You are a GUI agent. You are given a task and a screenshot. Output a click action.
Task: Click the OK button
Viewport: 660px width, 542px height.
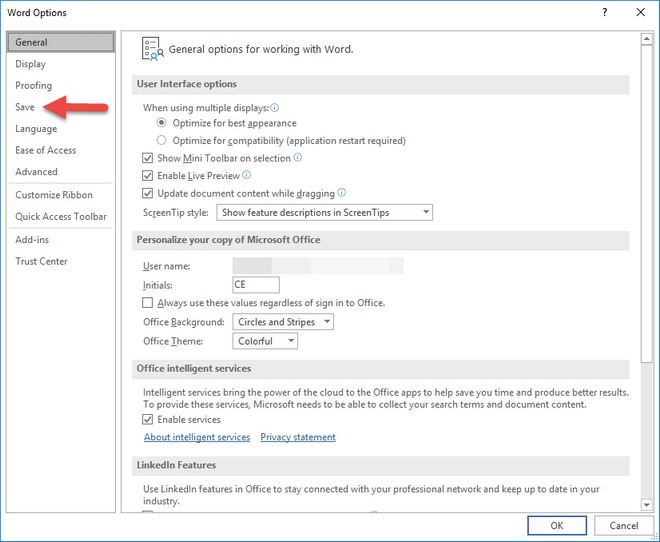556,525
